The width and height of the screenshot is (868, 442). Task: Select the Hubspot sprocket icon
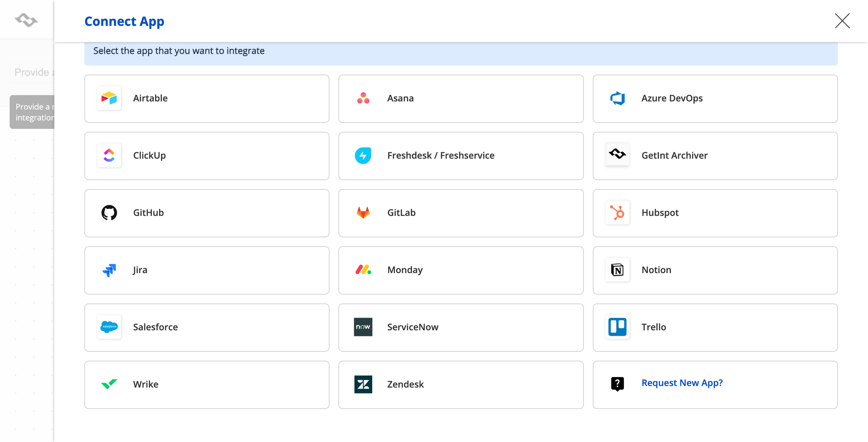[617, 212]
